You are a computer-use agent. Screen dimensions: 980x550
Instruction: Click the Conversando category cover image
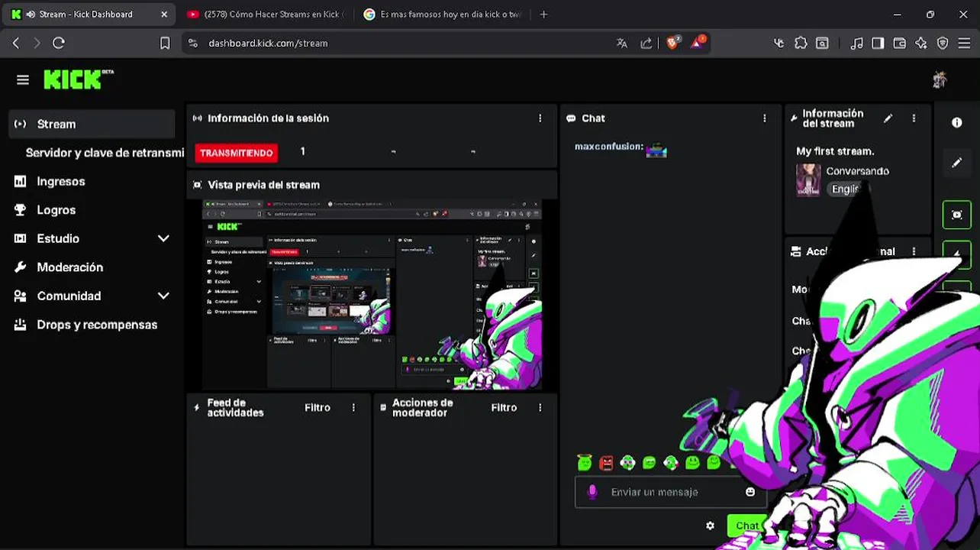[808, 180]
